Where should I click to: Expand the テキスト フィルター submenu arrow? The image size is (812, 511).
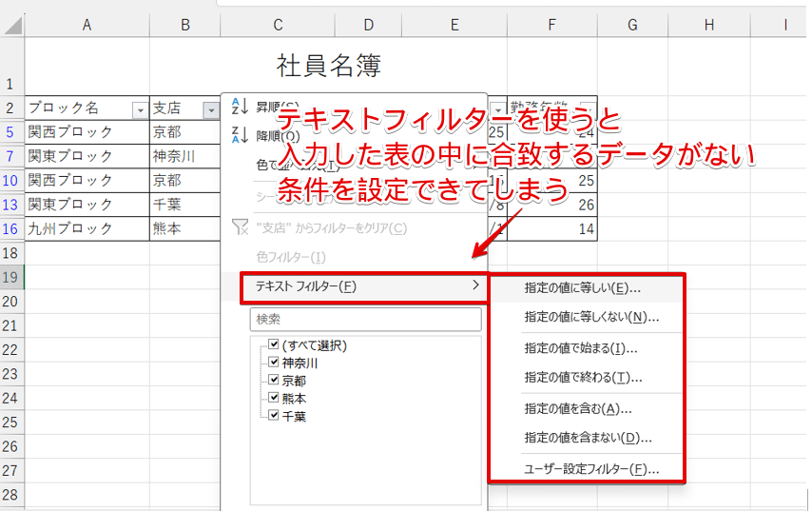pyautogui.click(x=475, y=285)
